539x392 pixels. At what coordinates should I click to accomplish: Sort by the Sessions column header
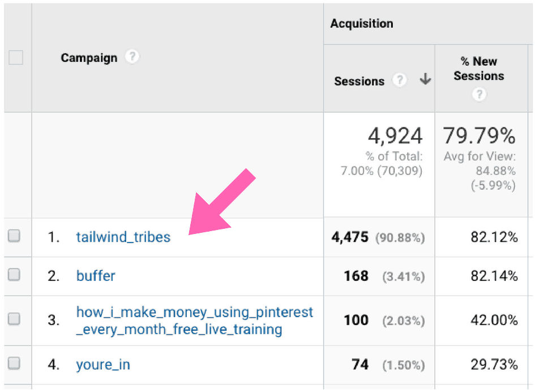[359, 81]
